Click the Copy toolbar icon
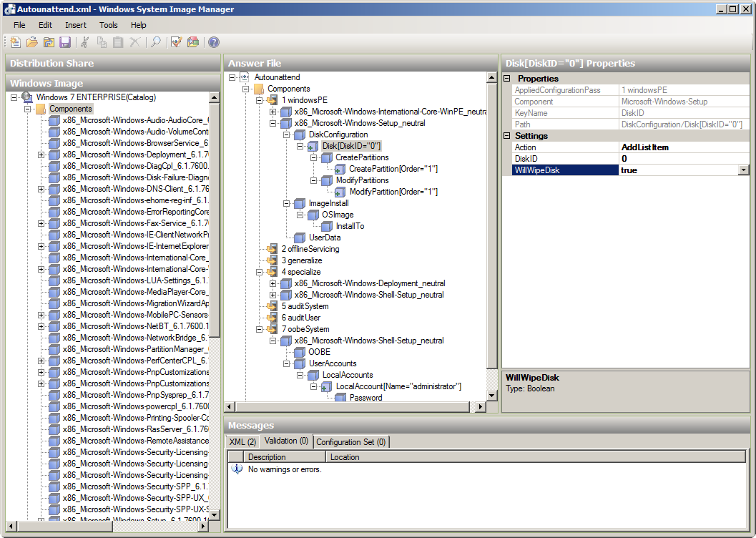The height and width of the screenshot is (538, 756). (102, 42)
